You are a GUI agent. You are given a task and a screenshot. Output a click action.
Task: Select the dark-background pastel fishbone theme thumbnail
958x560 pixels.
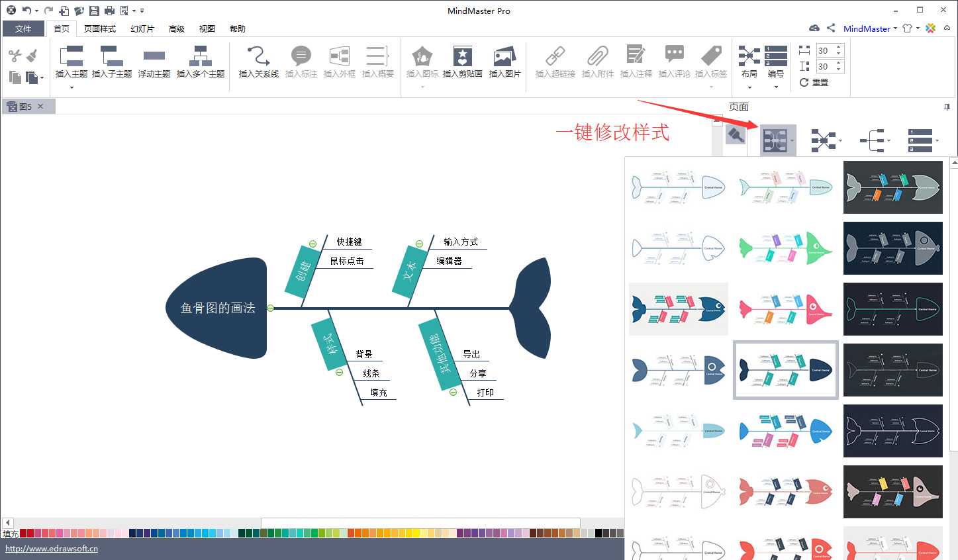pos(892,492)
